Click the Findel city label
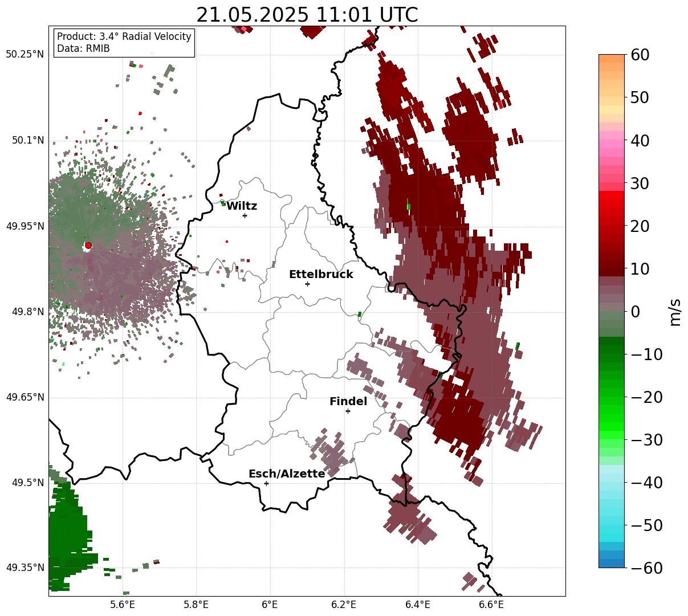The height and width of the screenshot is (616, 688). point(348,402)
